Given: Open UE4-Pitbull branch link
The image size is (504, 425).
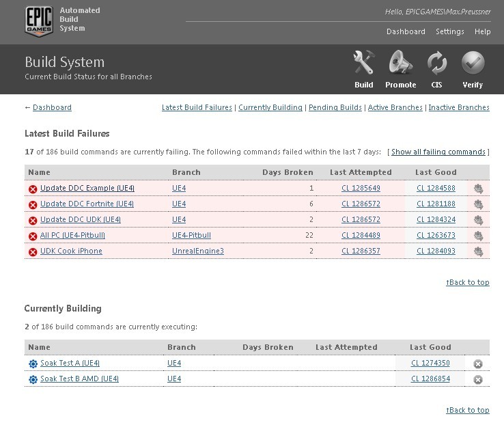Looking at the screenshot, I should tap(192, 235).
